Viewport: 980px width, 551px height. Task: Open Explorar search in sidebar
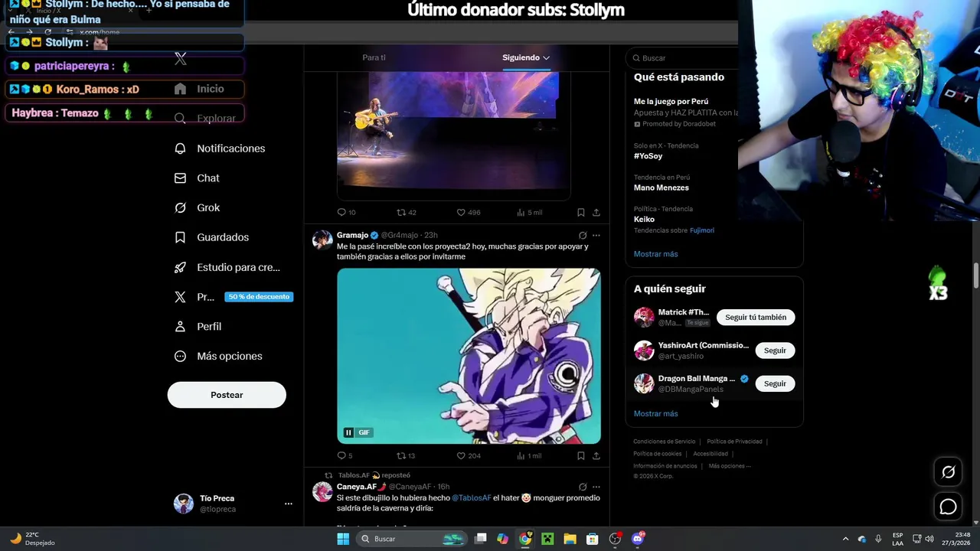tap(204, 119)
